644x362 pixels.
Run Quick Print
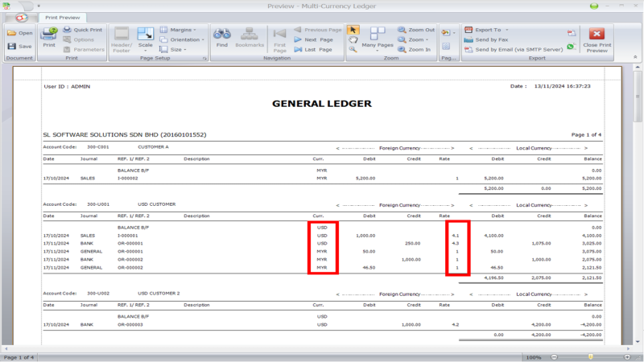(83, 30)
